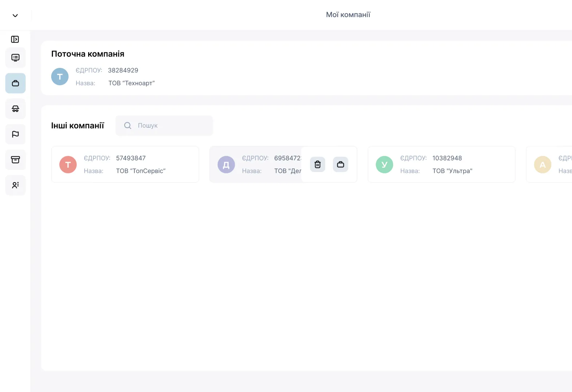This screenshot has width=572, height=392.
Task: Click the ЄДРПОУ number 38284929
Action: pyautogui.click(x=123, y=70)
